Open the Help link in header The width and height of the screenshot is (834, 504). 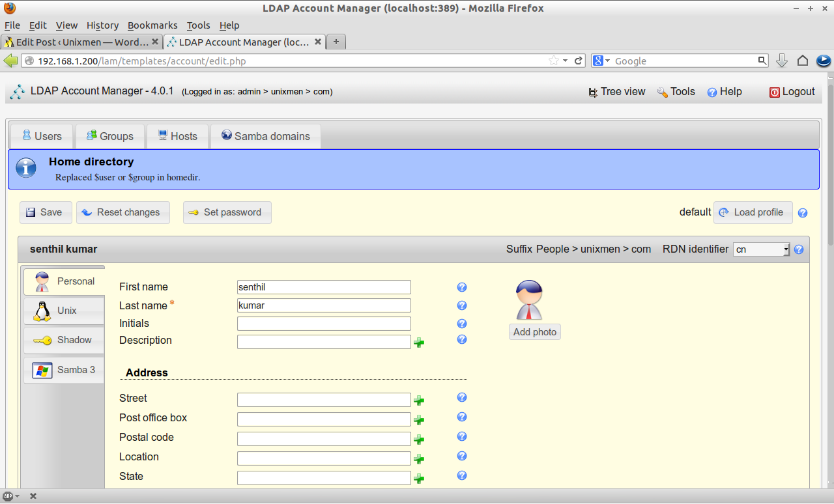[725, 92]
